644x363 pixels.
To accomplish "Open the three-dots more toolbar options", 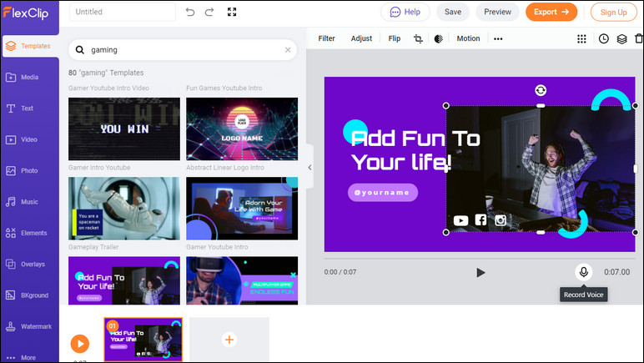I will pyautogui.click(x=498, y=38).
